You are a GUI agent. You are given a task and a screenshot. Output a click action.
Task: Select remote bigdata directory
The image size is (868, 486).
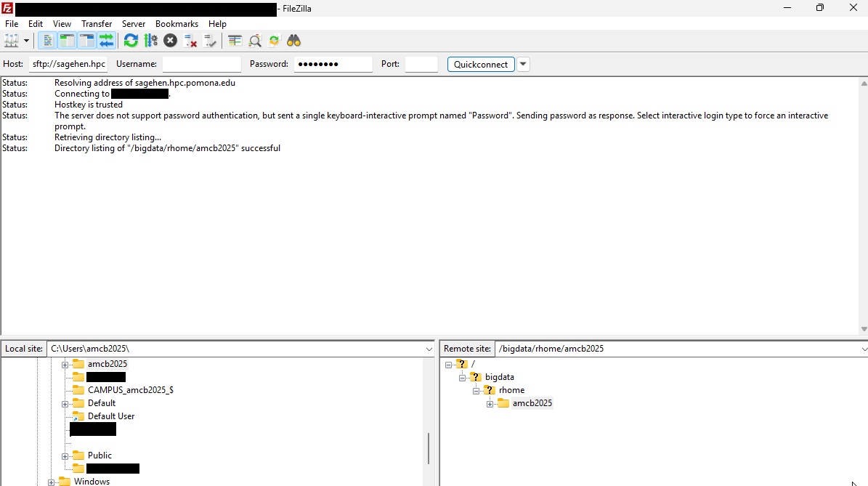click(x=499, y=377)
